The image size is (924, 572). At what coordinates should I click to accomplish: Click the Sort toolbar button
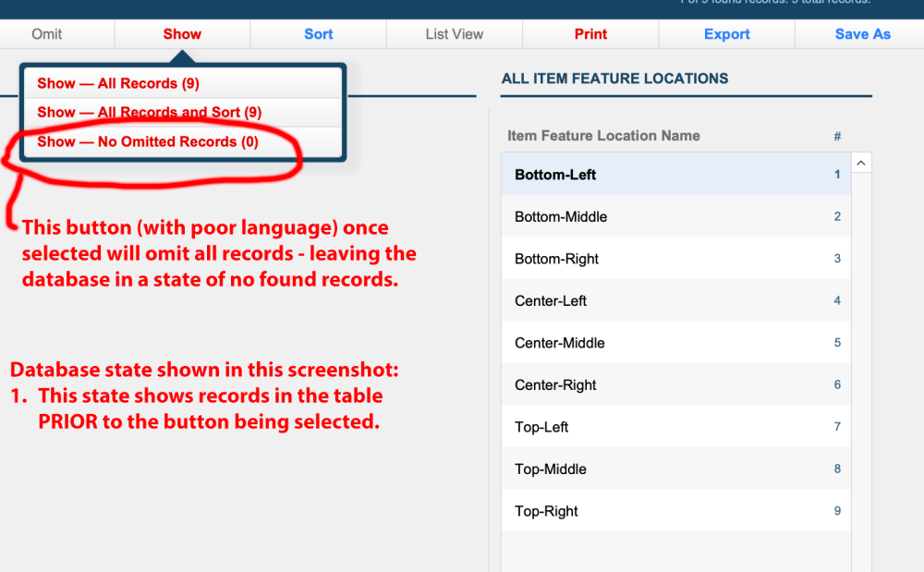tap(318, 34)
